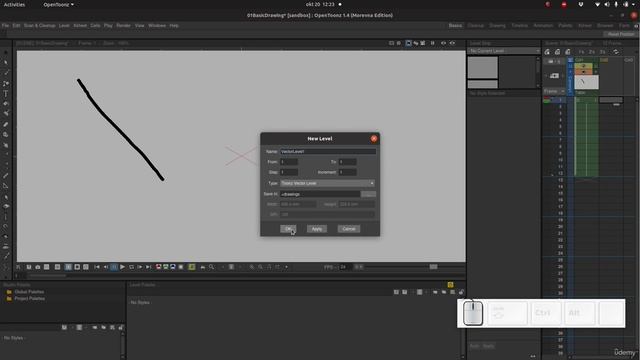Toggle the red channel display
640x360 pixels.
pyautogui.click(x=158, y=267)
